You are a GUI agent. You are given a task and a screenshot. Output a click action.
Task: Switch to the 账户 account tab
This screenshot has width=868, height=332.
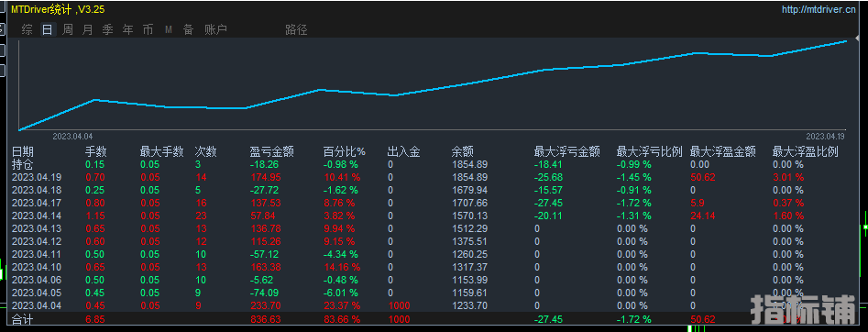click(x=216, y=30)
